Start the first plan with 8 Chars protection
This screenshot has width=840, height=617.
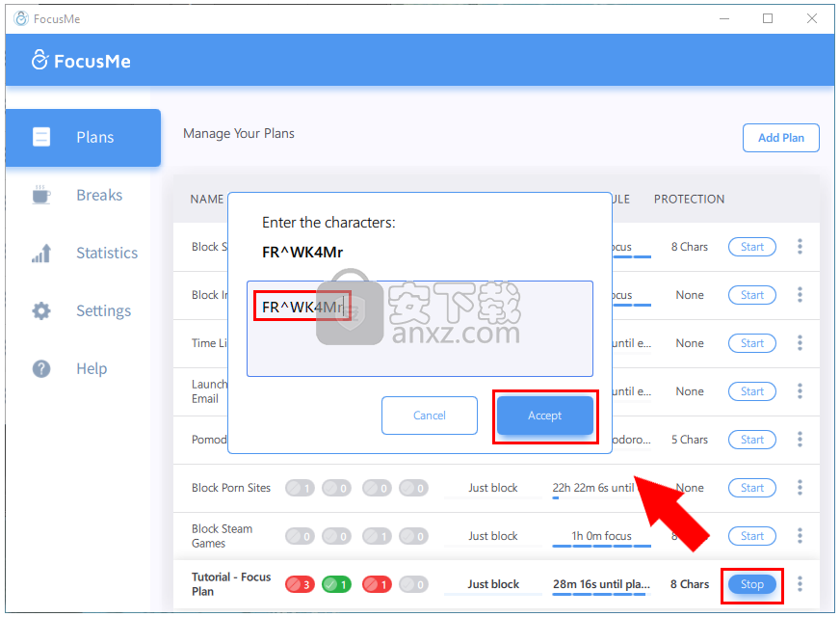point(751,247)
